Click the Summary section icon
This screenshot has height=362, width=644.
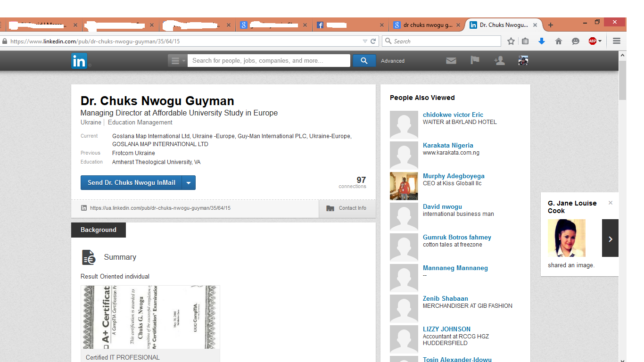88,257
